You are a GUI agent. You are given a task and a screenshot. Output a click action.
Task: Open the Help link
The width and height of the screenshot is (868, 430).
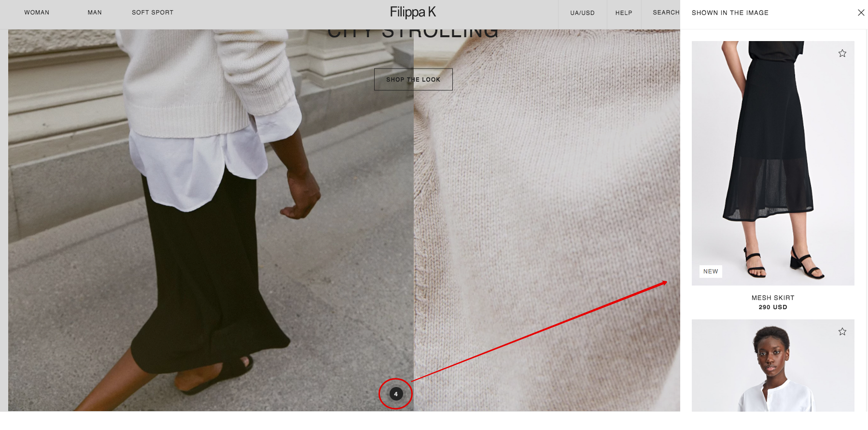point(624,13)
